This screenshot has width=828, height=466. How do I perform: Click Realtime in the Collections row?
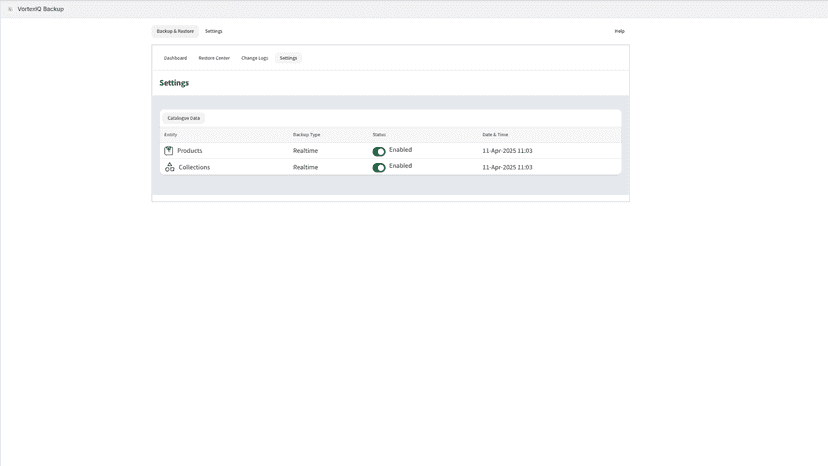[x=305, y=167]
